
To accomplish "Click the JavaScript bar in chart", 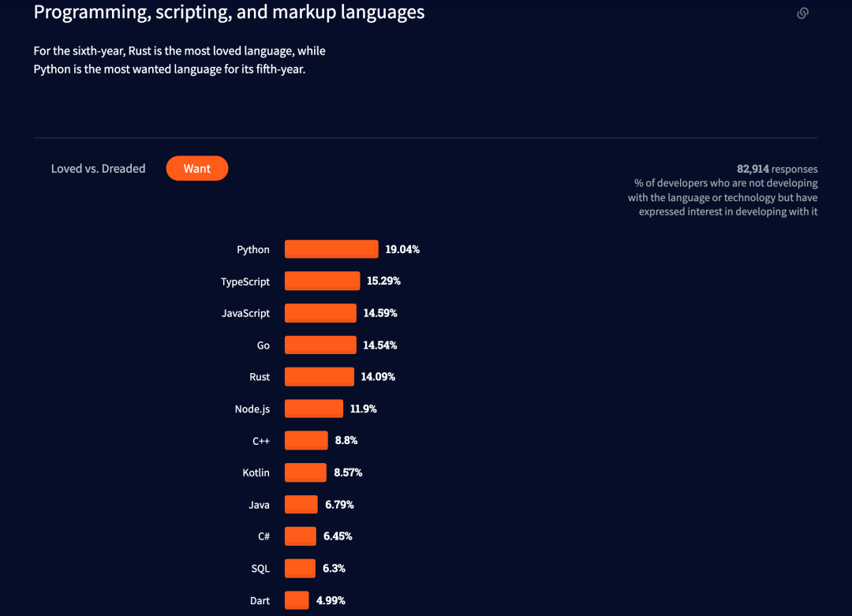I will click(x=320, y=313).
